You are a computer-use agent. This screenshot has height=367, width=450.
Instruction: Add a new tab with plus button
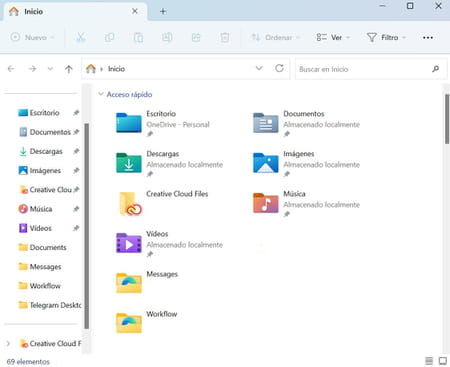click(x=163, y=11)
